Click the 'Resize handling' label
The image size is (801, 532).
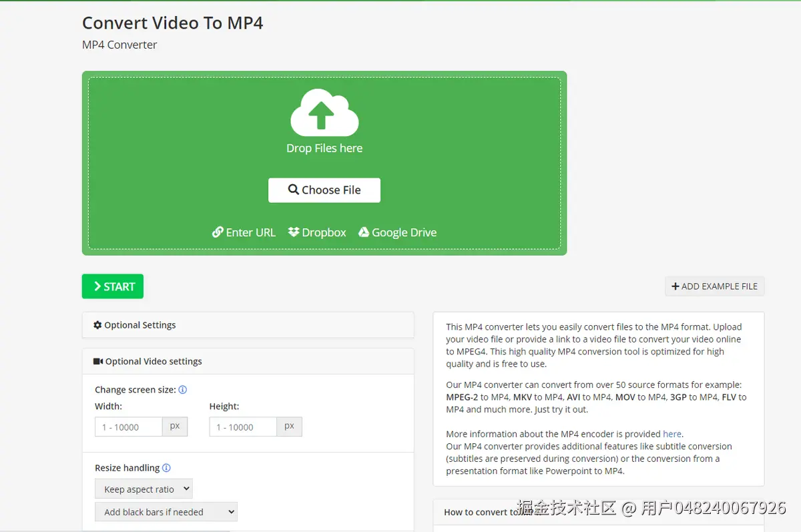pyautogui.click(x=127, y=468)
